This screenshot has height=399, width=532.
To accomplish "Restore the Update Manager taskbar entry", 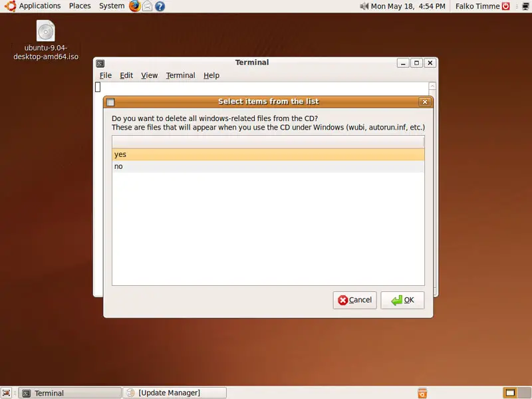I will (174, 393).
